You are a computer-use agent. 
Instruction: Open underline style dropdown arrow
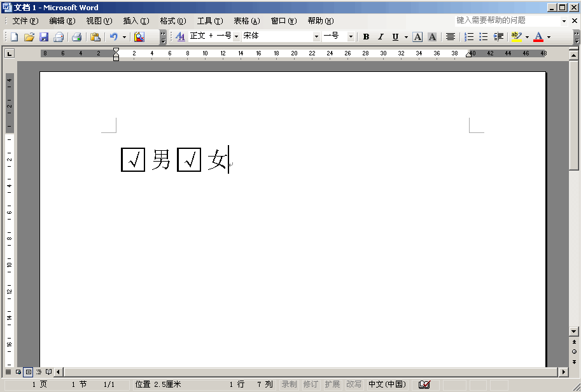point(406,37)
